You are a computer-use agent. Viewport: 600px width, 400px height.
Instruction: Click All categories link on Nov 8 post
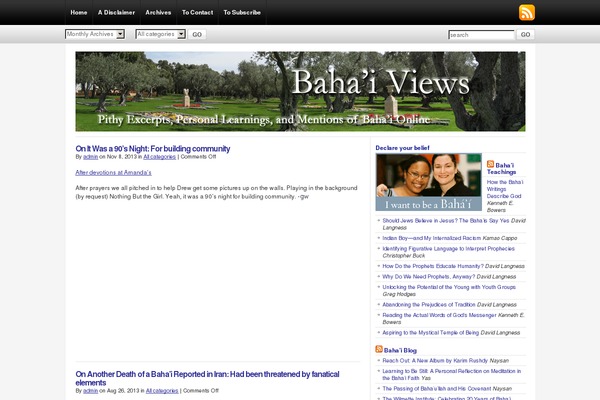[x=160, y=157]
